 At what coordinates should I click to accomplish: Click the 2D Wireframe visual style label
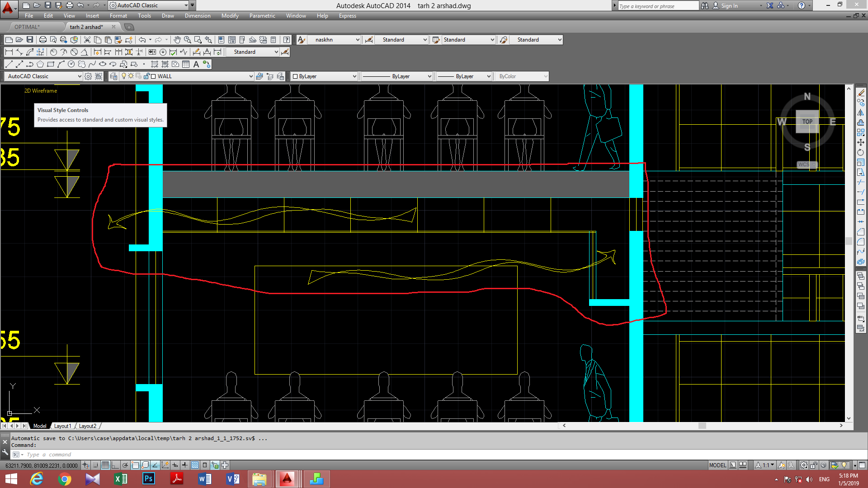(41, 91)
